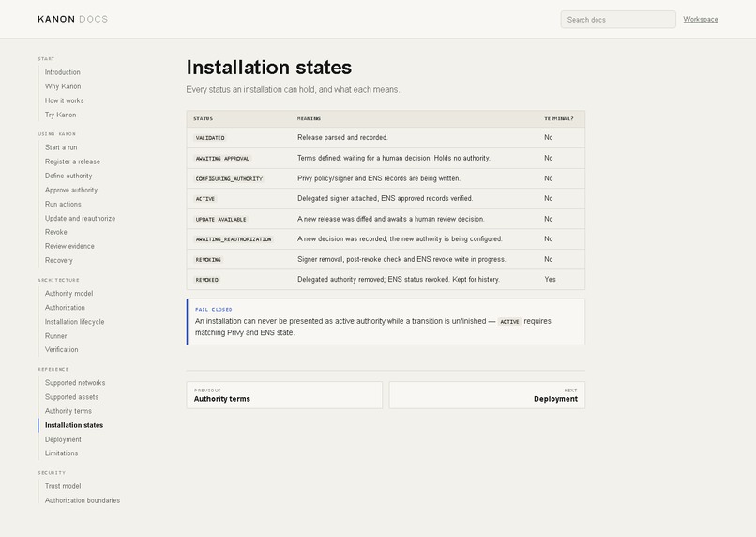This screenshot has width=756, height=537.
Task: Open the Introduction page in sidebar
Action: point(63,72)
